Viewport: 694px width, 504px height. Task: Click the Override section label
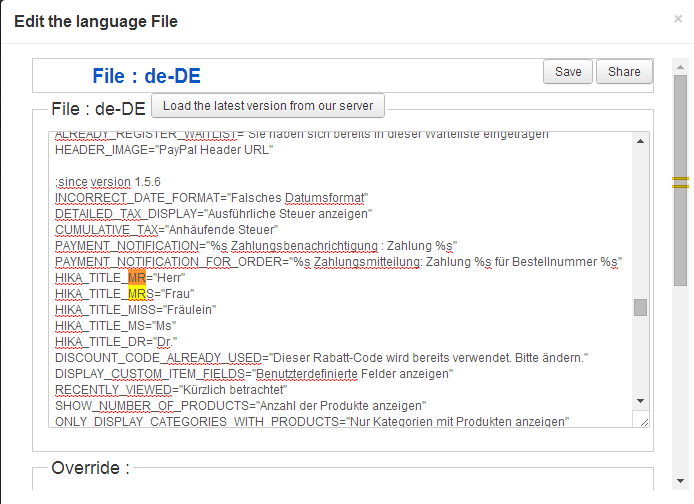(x=90, y=467)
